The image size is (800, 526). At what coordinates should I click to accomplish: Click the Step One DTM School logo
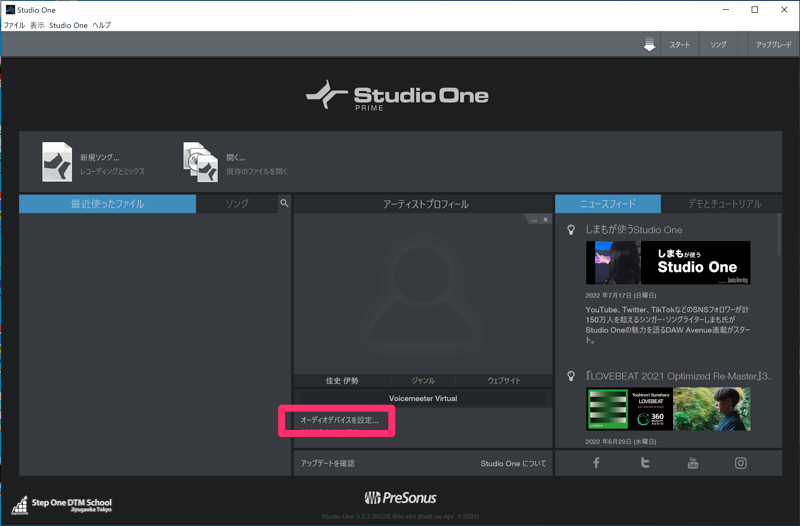tap(62, 504)
